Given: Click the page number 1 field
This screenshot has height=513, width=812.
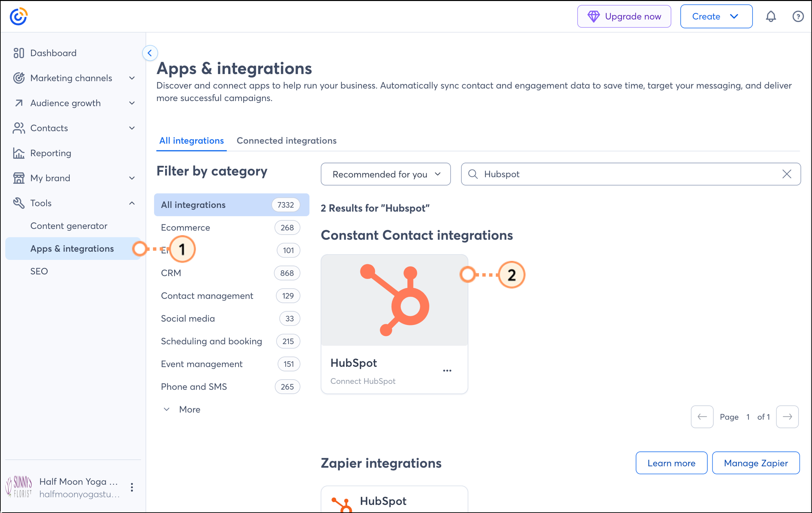Looking at the screenshot, I should point(748,417).
